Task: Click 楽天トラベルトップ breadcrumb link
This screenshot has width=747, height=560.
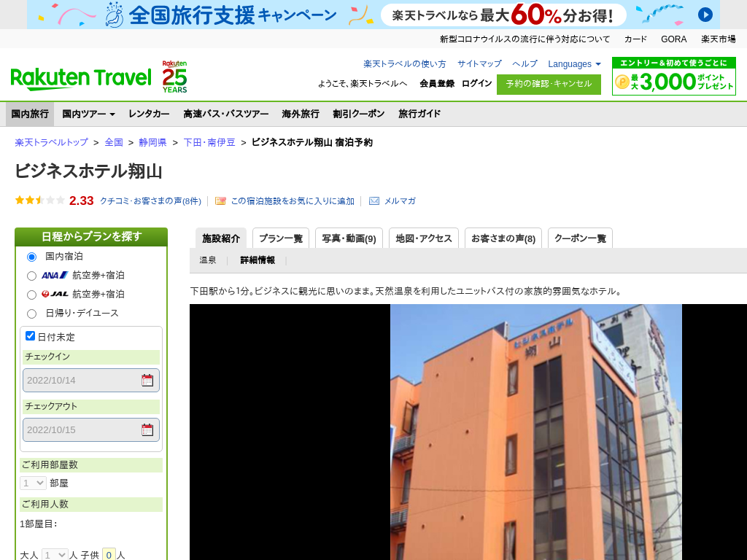Action: pos(52,142)
